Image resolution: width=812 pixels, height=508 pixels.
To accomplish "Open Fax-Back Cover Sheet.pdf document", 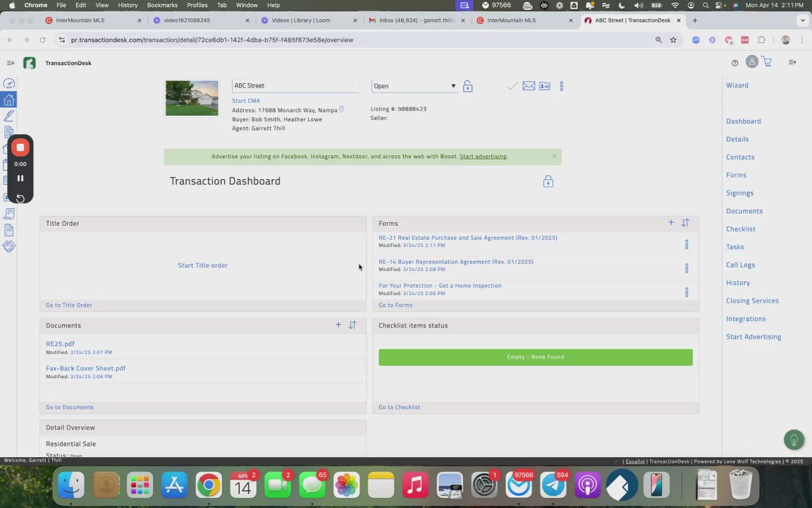I will [86, 368].
